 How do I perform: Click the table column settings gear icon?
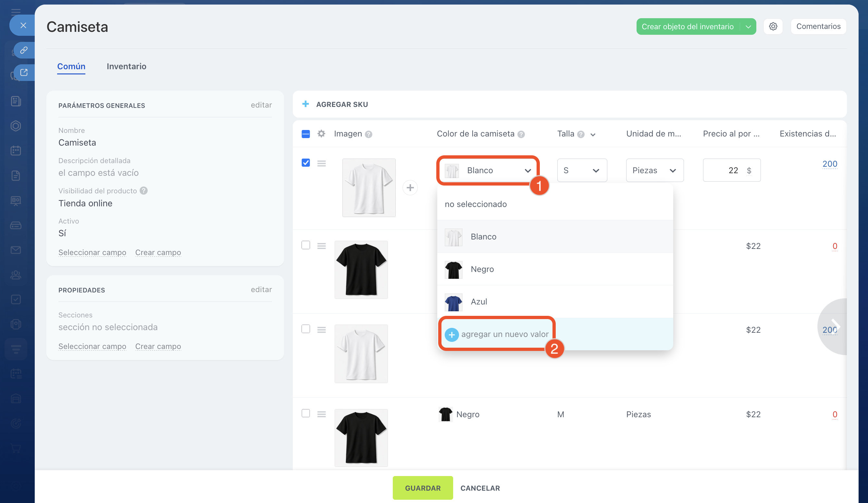coord(321,134)
